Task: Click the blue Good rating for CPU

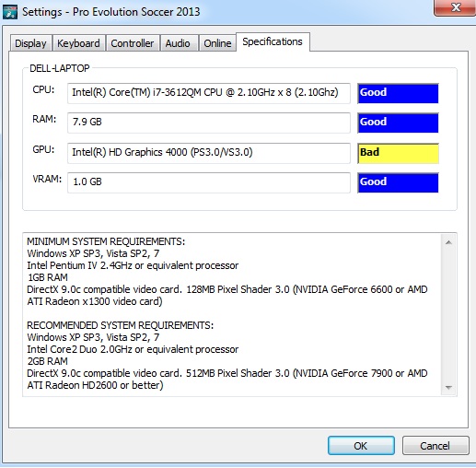Action: (398, 93)
